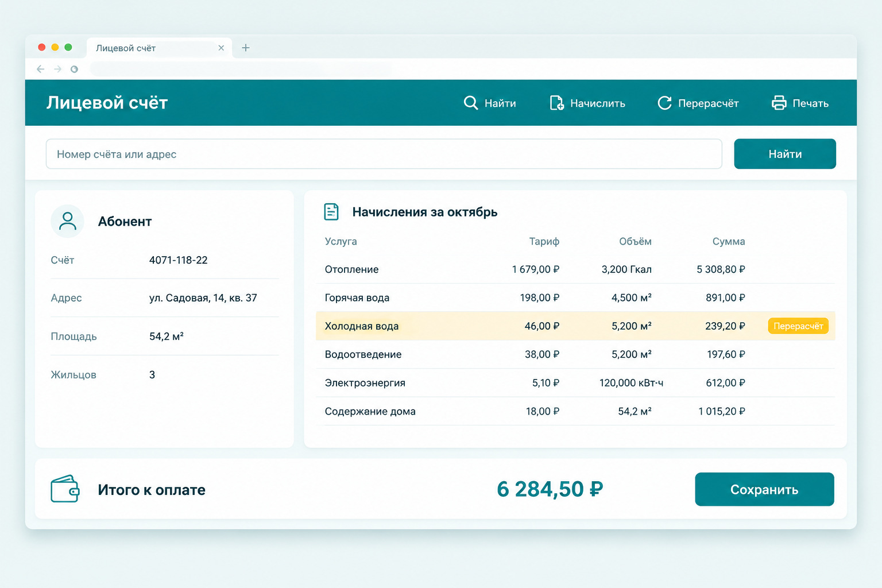Open the Печать item in header menu
Image resolution: width=882 pixels, height=588 pixels.
coord(800,103)
